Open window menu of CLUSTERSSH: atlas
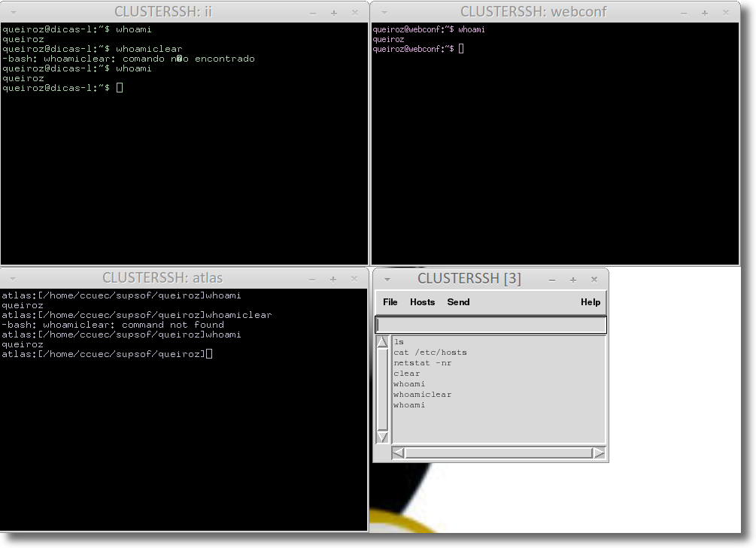This screenshot has width=756, height=548. [13, 279]
